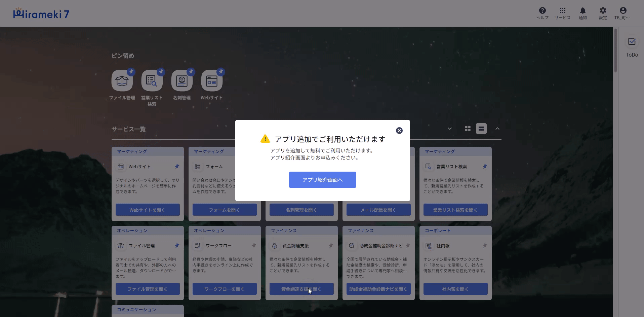Click フォームを開く button
Image resolution: width=644 pixels, height=317 pixels.
(x=225, y=210)
